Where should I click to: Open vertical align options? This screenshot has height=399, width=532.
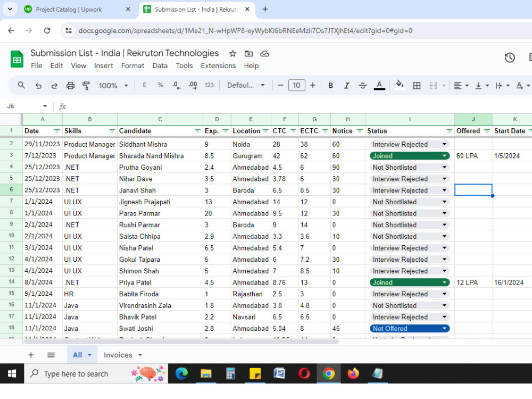482,86
